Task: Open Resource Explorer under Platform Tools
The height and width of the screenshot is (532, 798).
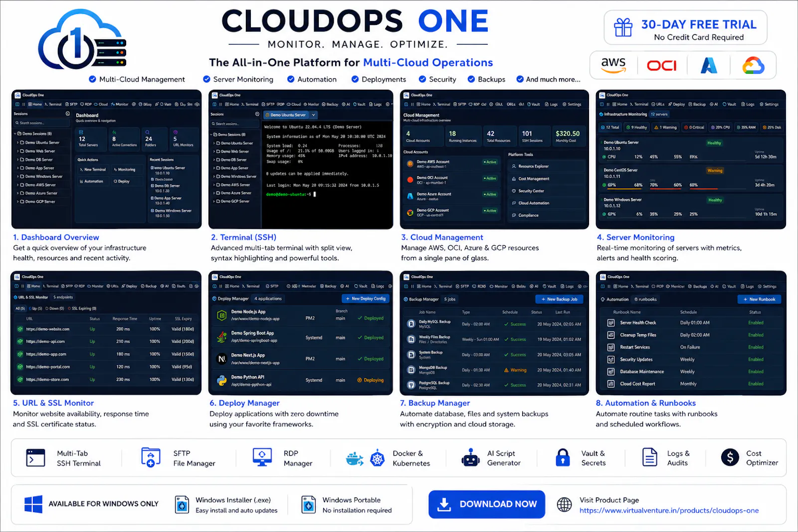Action: pos(546,166)
